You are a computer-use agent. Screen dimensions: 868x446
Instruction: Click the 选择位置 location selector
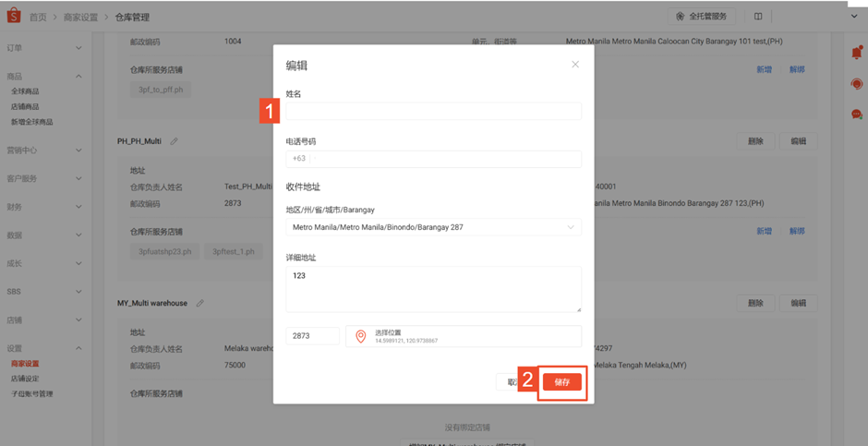(x=464, y=336)
